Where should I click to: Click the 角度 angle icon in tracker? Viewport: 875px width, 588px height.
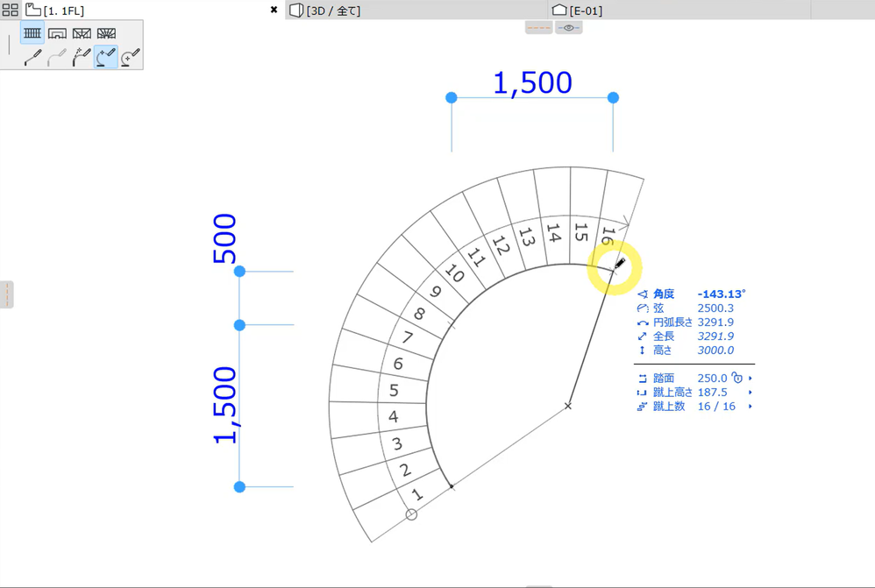point(643,294)
